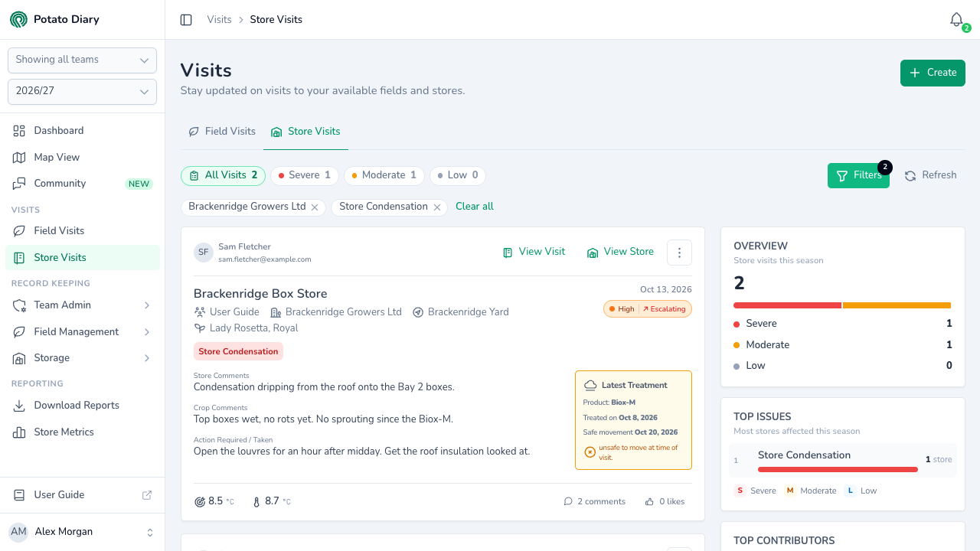This screenshot has width=980, height=551.
Task: Open Store Visits in the sidebar
Action: pos(83,258)
